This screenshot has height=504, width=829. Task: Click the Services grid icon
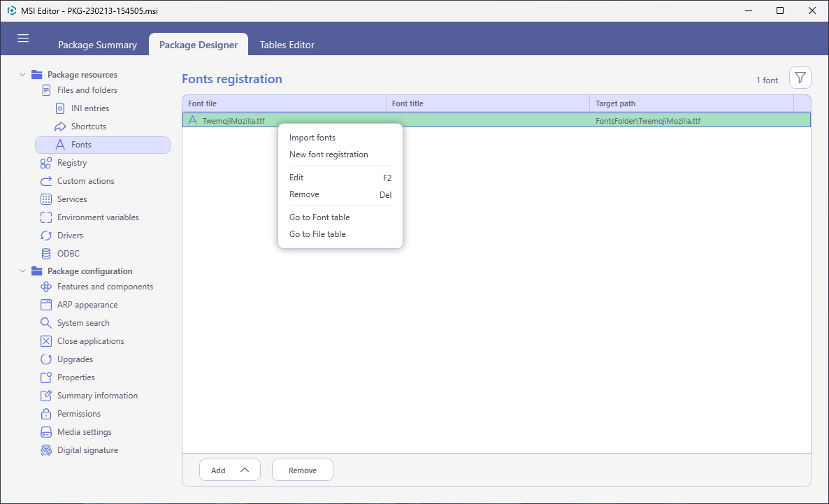(46, 199)
